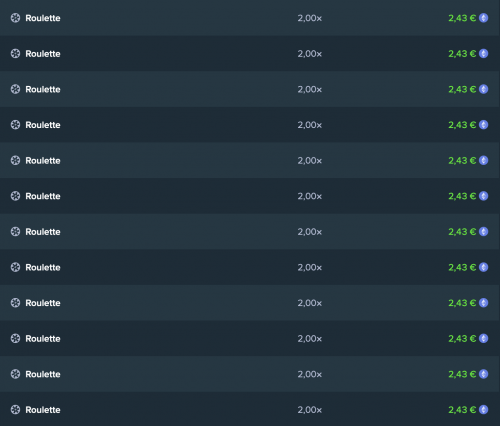
Task: Click the Ethereum coin icon in the fifth row
Action: (484, 160)
